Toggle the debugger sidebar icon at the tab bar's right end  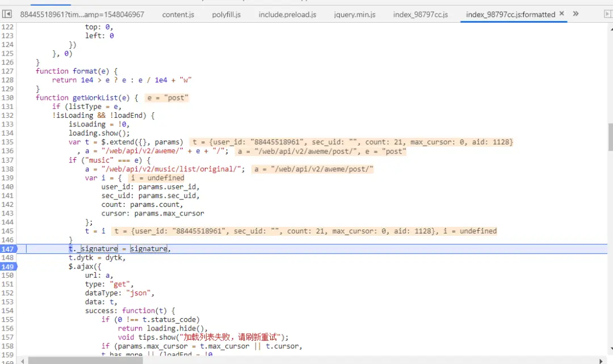(x=607, y=14)
